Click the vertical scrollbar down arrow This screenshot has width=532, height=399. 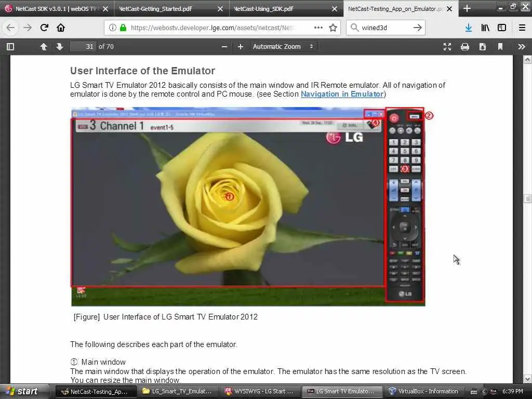coord(527,379)
